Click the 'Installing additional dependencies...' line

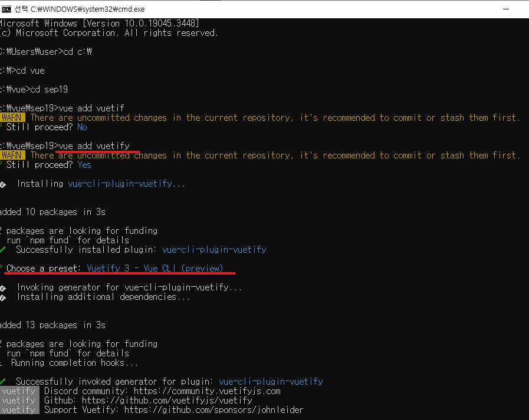point(103,297)
